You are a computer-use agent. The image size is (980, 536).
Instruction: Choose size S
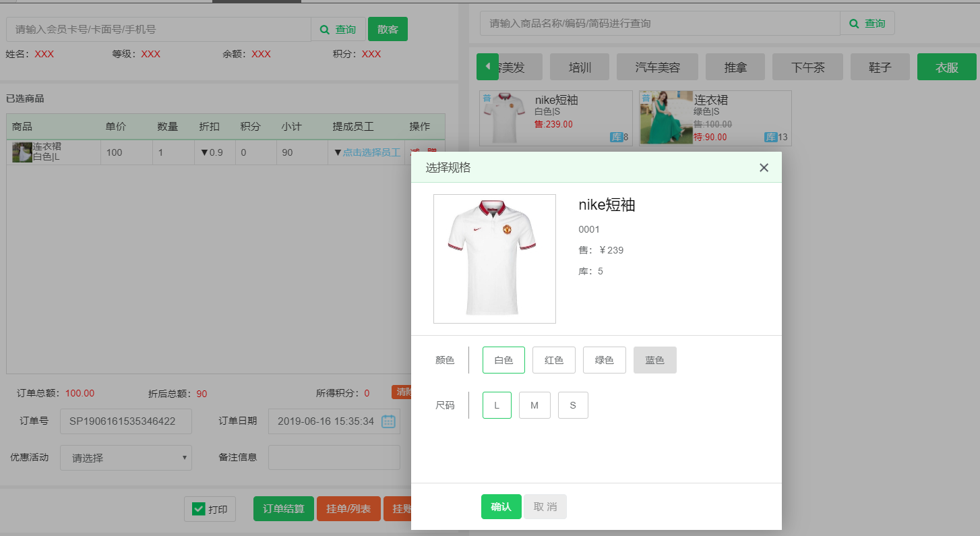(x=573, y=405)
